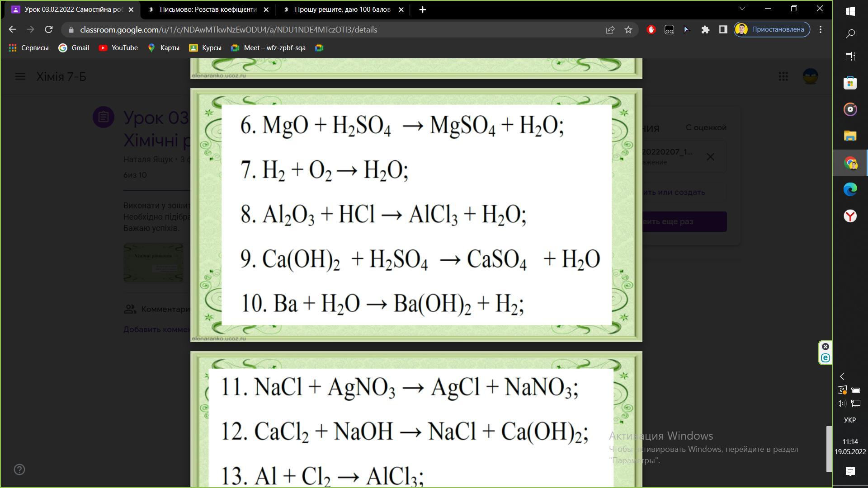Open the floating widget e icon
The image size is (868, 488).
point(826,358)
